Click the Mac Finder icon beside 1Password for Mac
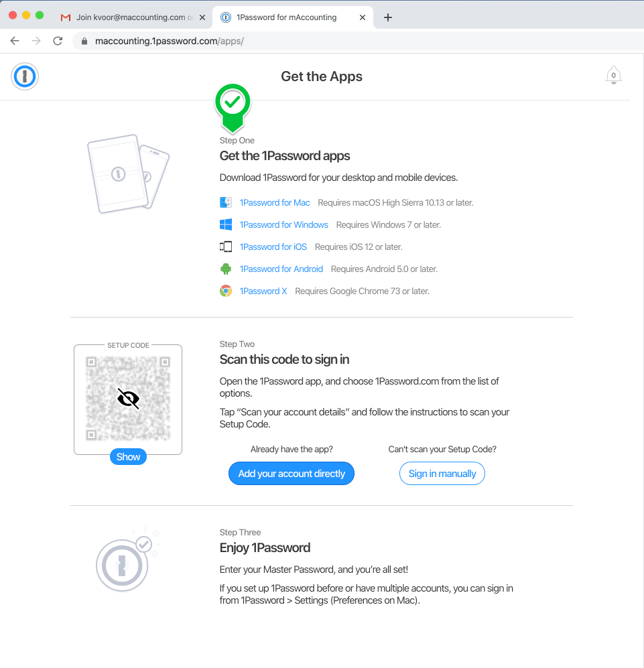644x668 pixels. click(225, 202)
